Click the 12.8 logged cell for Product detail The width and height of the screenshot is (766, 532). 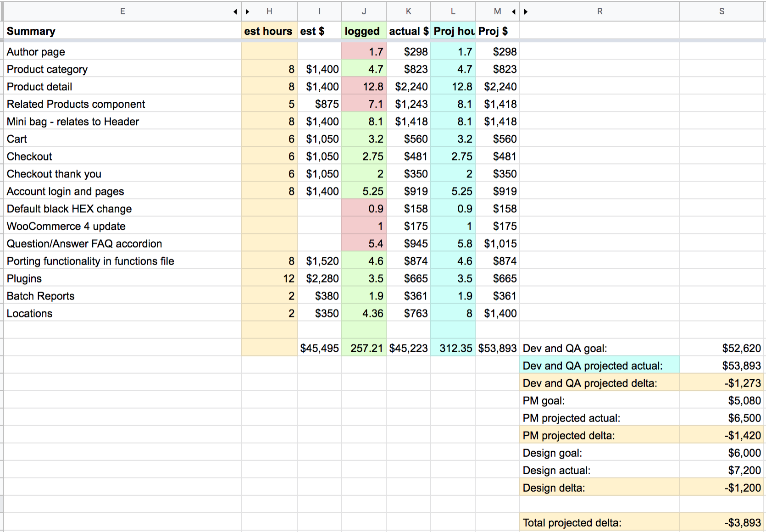[364, 86]
